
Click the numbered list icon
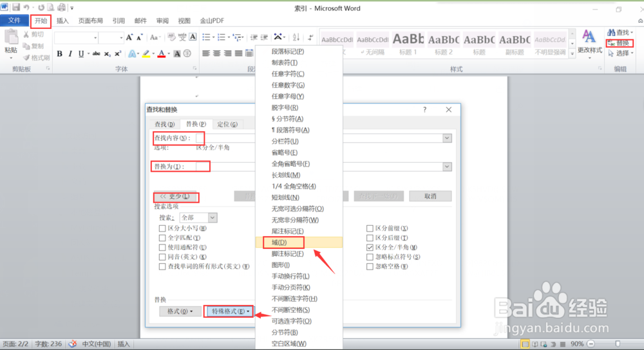[x=222, y=38]
